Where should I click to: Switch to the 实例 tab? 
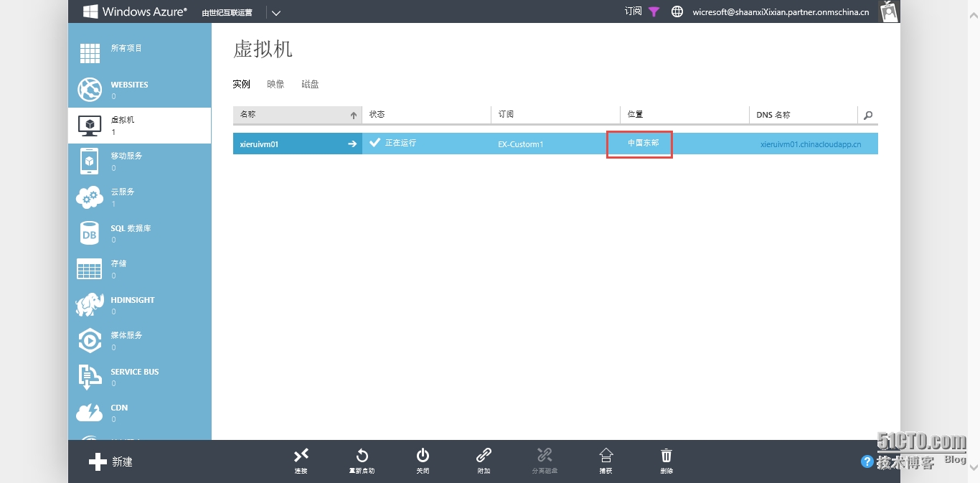(241, 84)
